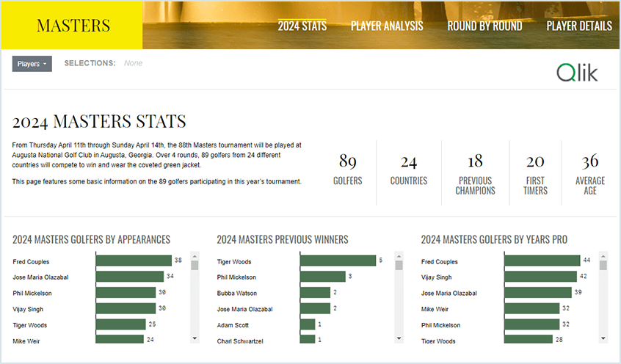Click the Previous Winners chart scrollbar thumb
This screenshot has width=621, height=364.
pos(399,265)
